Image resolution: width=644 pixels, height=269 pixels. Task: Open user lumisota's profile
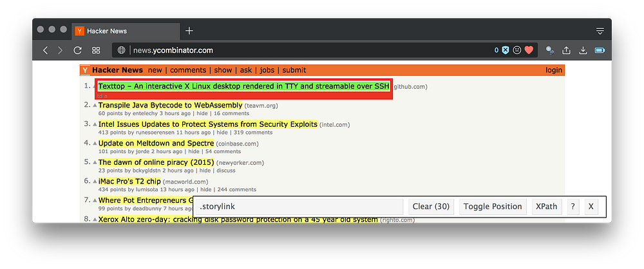point(147,190)
